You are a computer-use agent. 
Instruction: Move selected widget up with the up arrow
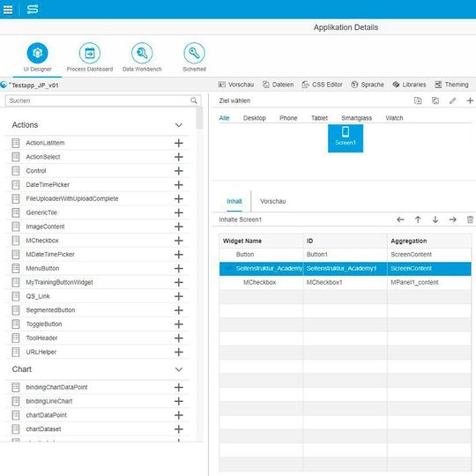[x=418, y=219]
